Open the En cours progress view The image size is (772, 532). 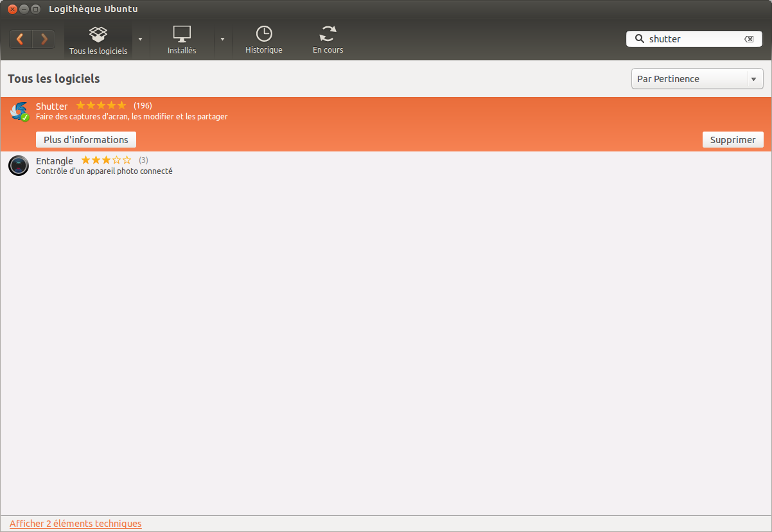(x=328, y=40)
